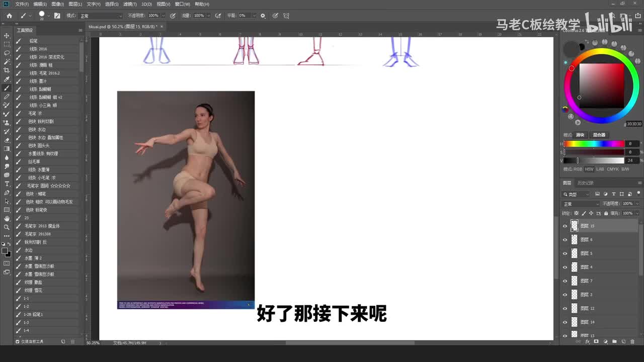This screenshot has height=362, width=644.
Task: Open the 窗口(W) menu
Action: click(x=182, y=4)
